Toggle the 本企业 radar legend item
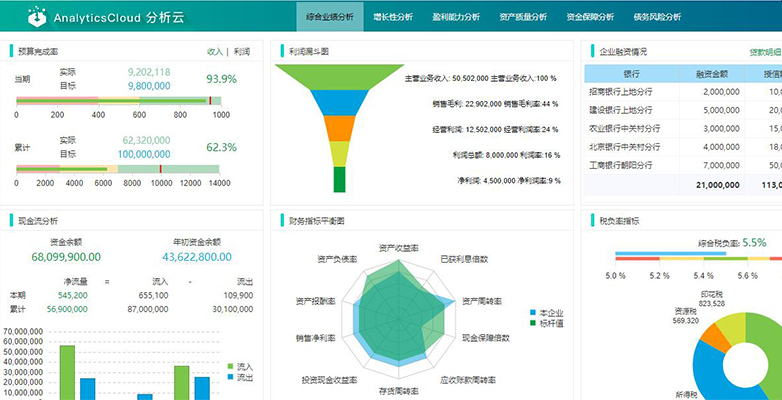782x400 pixels. pos(547,313)
